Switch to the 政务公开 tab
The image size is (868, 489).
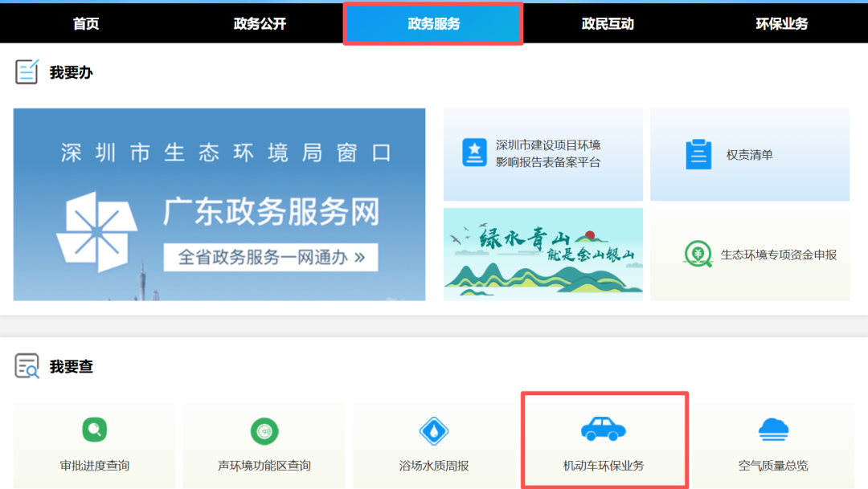[260, 24]
